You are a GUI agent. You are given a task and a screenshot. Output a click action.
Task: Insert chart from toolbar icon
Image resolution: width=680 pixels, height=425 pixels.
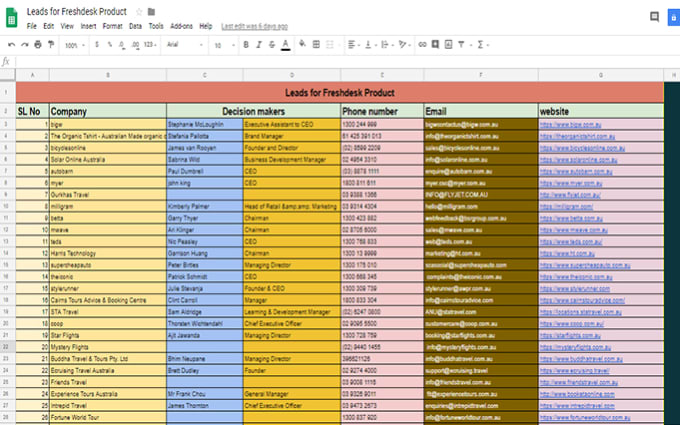click(x=448, y=44)
